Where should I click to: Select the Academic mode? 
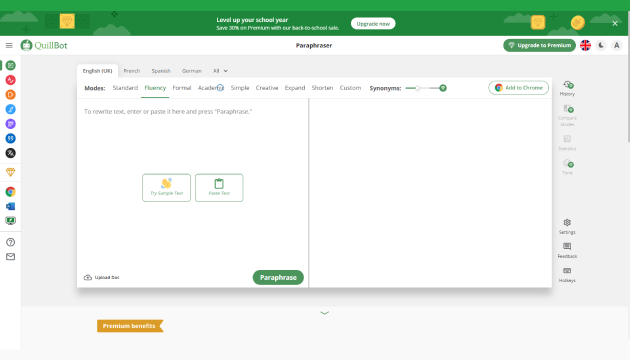(211, 88)
